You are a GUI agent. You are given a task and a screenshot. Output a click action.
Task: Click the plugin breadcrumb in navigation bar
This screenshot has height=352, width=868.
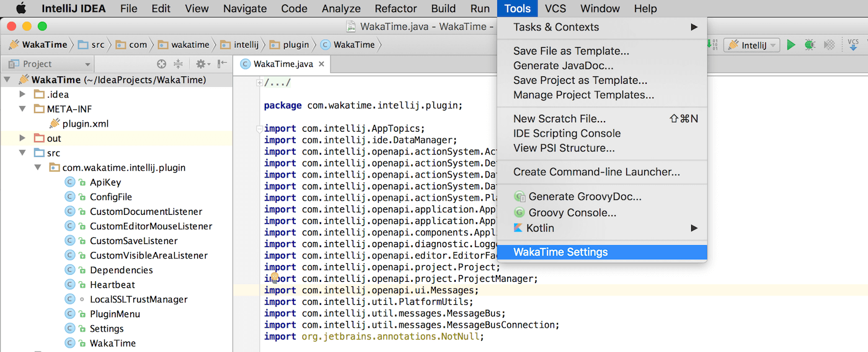coord(296,45)
